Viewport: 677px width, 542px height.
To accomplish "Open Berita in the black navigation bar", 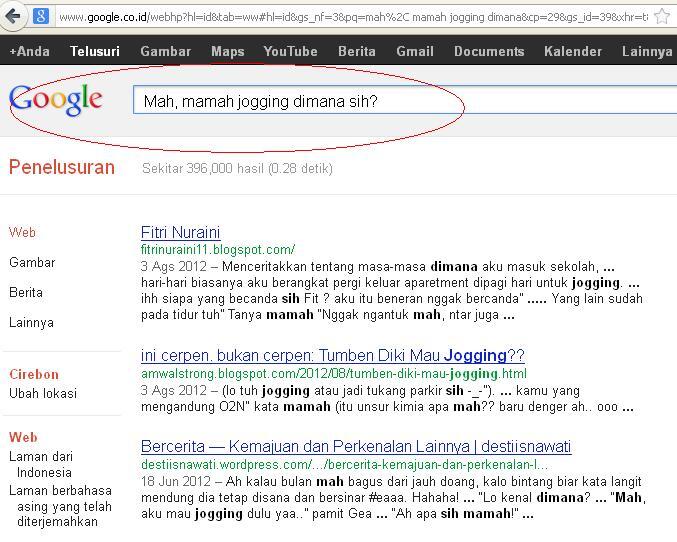I will [357, 51].
